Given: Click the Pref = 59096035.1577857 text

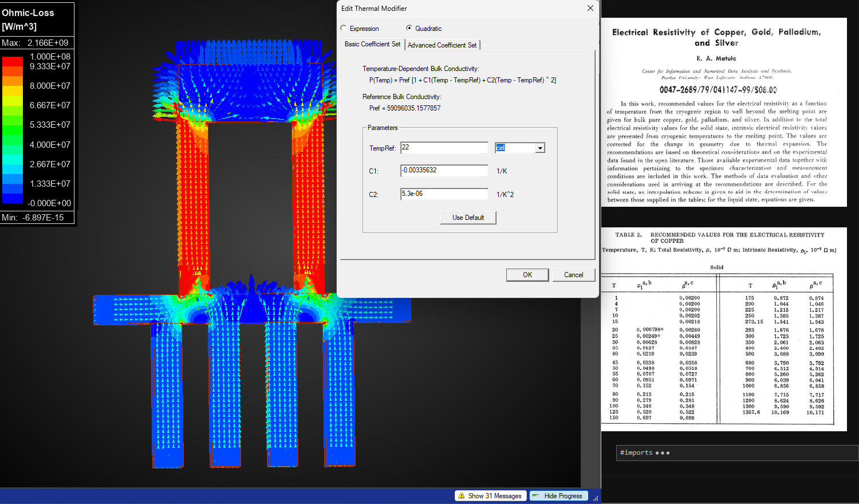Looking at the screenshot, I should pyautogui.click(x=405, y=108).
